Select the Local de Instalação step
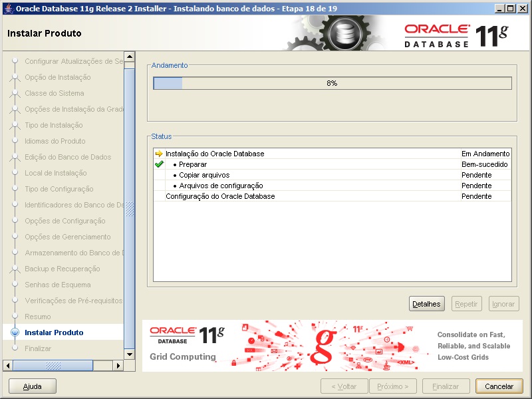532x399 pixels. [56, 173]
